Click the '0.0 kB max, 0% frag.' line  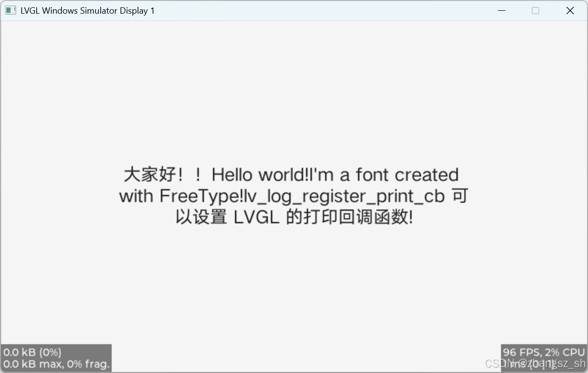(56, 364)
